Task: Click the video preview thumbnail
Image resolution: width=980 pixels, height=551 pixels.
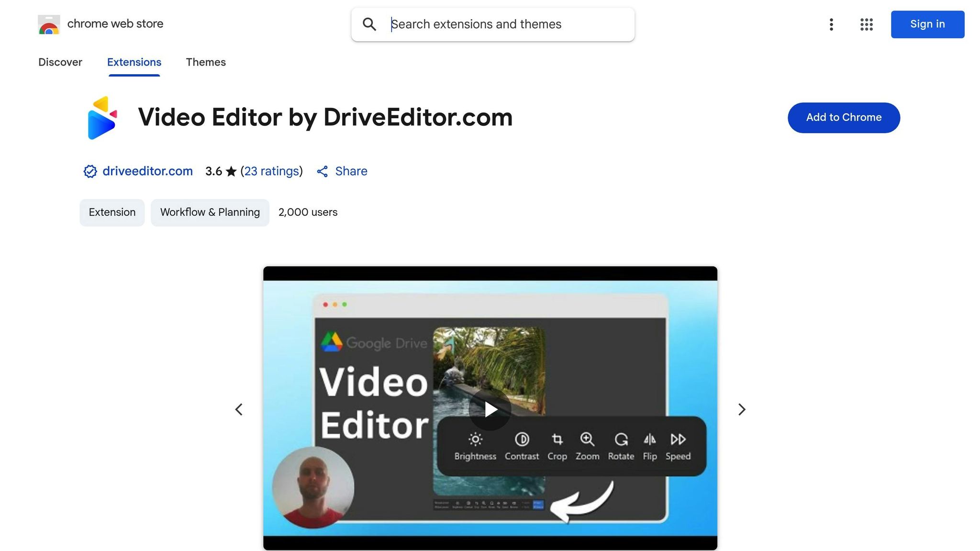Action: coord(490,408)
